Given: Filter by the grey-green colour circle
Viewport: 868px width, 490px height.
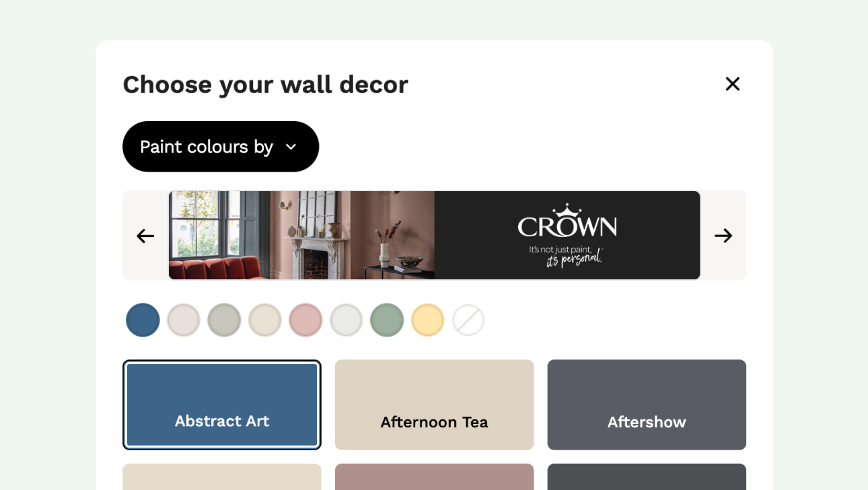Looking at the screenshot, I should pos(224,320).
